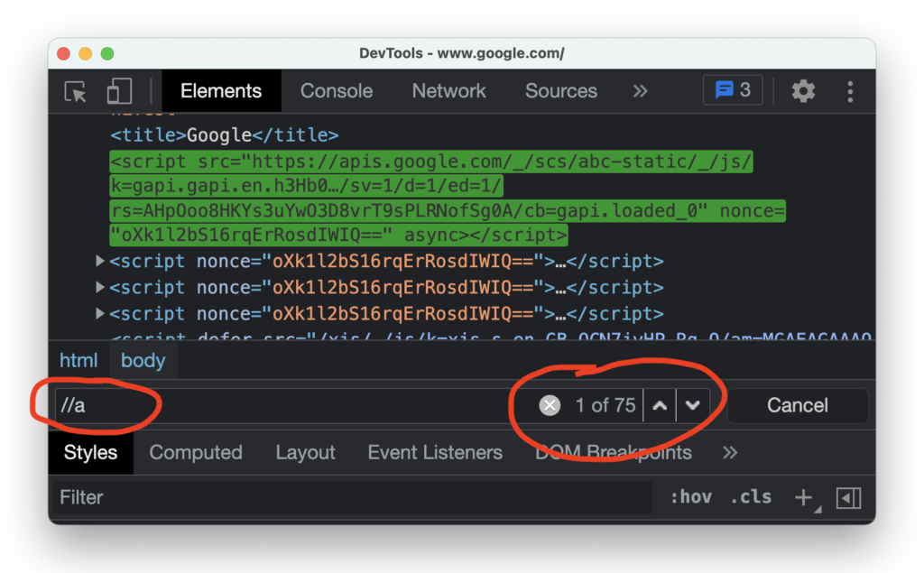Expand the second collapsed nonce script node
The width and height of the screenshot is (924, 573).
click(100, 287)
